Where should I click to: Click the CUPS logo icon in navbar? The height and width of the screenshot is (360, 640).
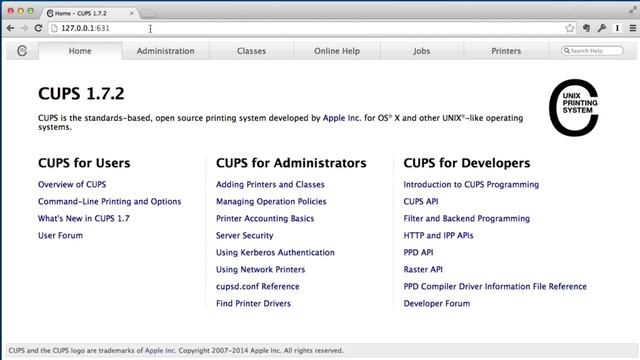point(22,51)
